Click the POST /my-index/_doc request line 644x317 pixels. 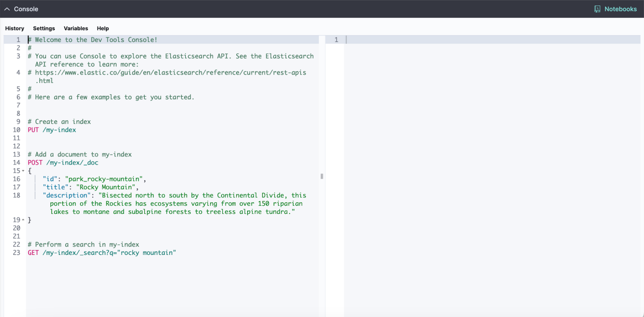63,163
